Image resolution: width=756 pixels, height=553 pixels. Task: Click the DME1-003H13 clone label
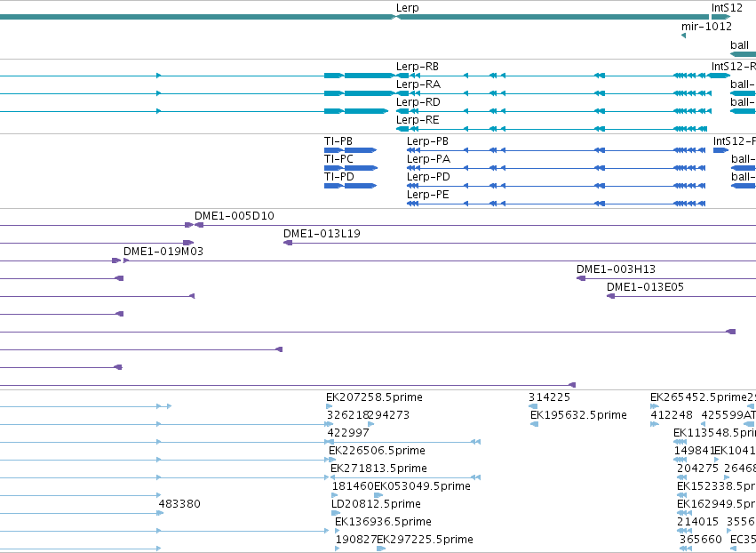point(616,269)
